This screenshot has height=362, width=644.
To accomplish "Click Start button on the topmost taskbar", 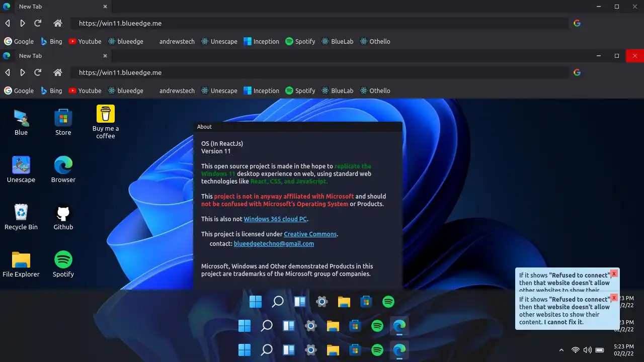I will [256, 302].
